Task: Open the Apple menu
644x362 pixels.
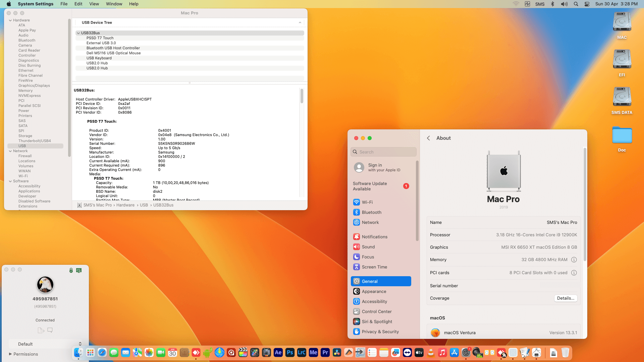Action: [x=9, y=4]
